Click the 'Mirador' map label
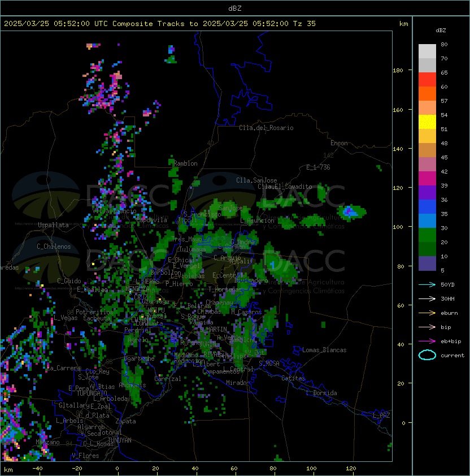The height and width of the screenshot is (476, 470). [238, 383]
